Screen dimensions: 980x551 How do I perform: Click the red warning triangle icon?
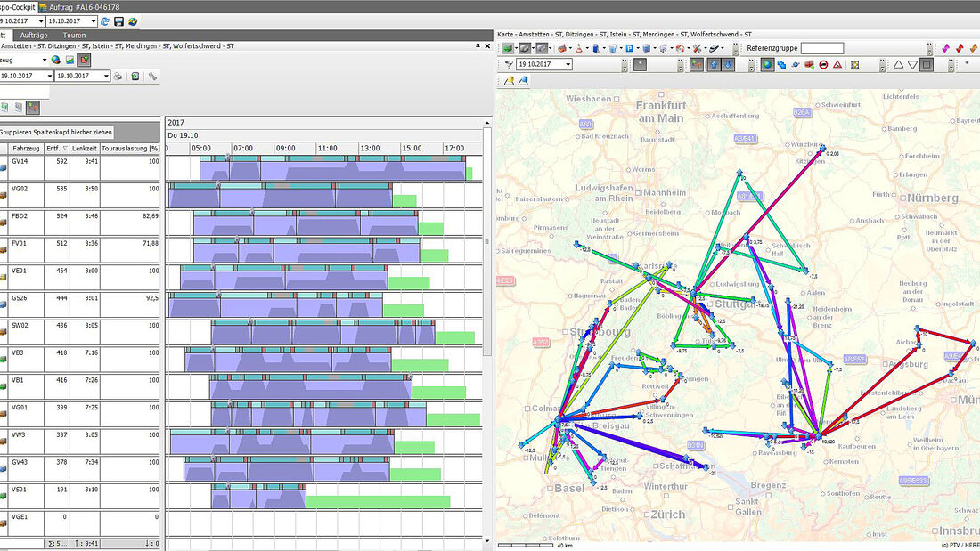pyautogui.click(x=837, y=64)
